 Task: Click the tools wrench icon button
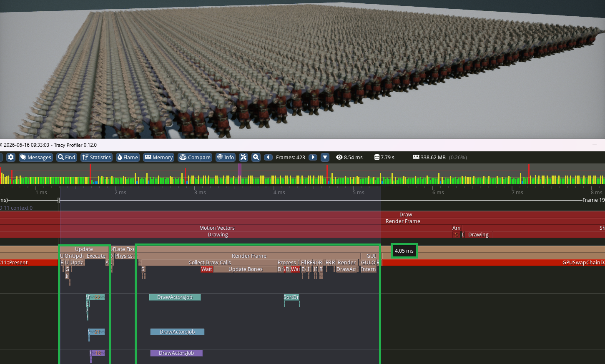(x=244, y=157)
